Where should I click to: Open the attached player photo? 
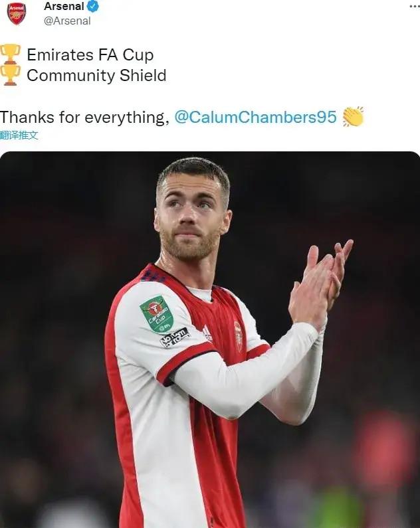coord(210,340)
